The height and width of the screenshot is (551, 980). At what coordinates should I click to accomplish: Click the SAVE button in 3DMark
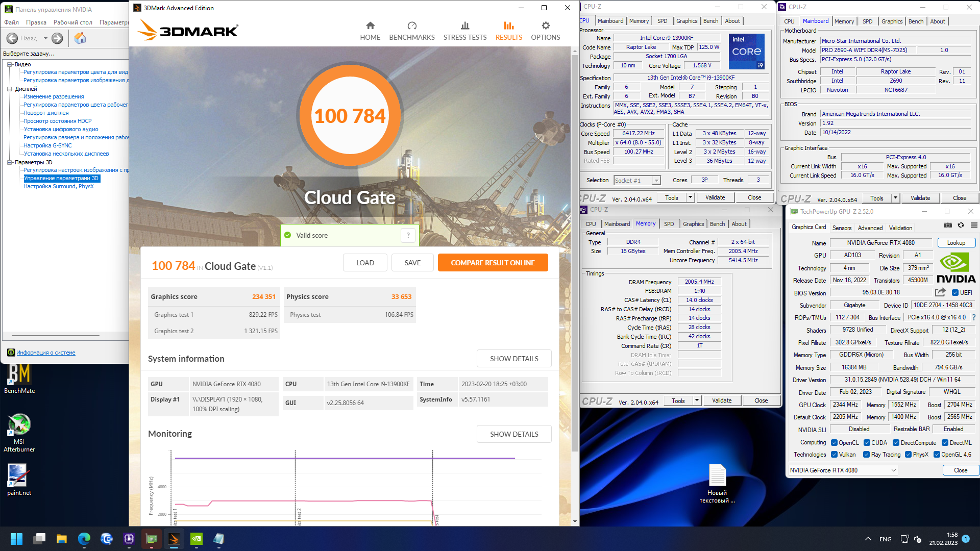point(412,263)
